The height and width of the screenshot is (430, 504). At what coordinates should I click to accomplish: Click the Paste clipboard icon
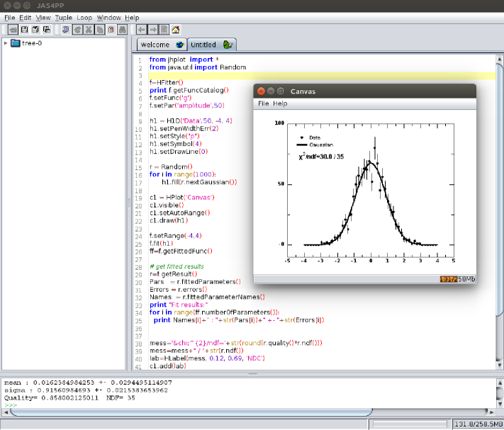point(111,30)
